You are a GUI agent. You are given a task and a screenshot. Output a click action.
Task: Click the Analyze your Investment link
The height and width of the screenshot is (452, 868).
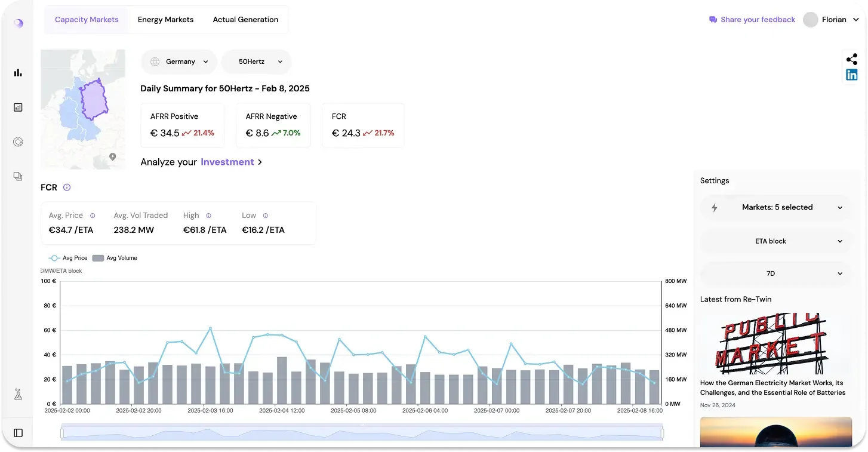[201, 162]
